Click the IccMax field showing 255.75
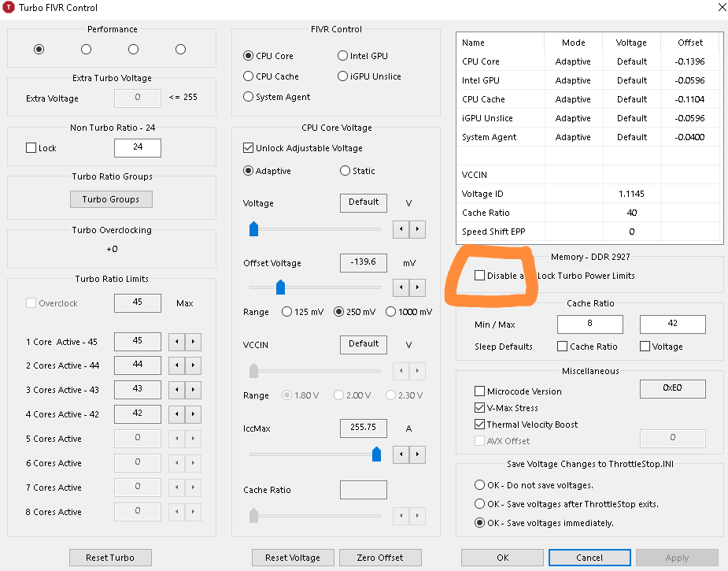The image size is (728, 571). pyautogui.click(x=364, y=428)
